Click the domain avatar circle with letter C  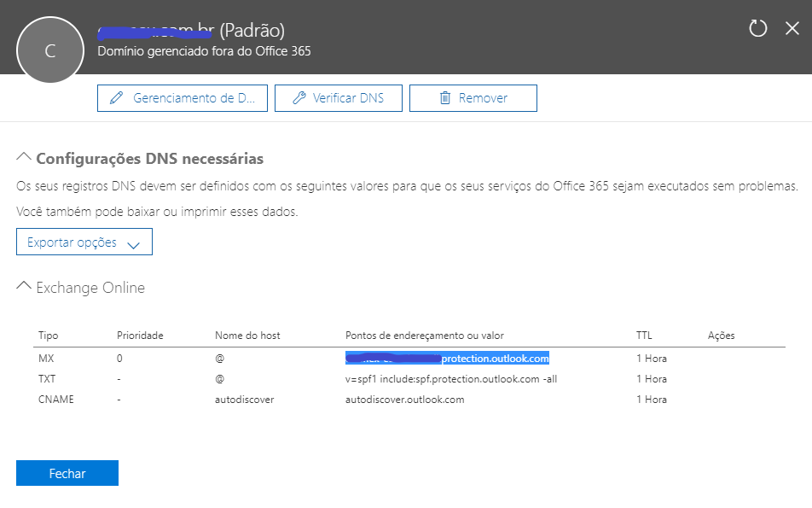coord(50,50)
